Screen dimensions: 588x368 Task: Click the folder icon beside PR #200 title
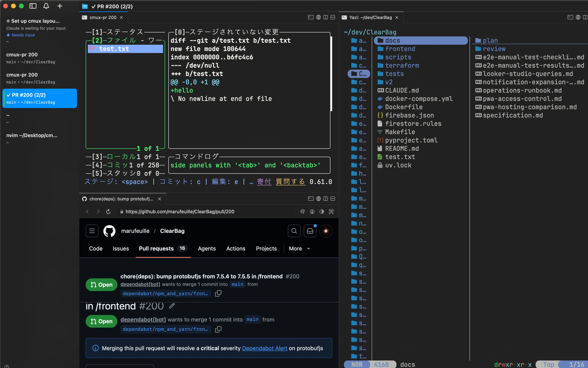click(x=85, y=6)
